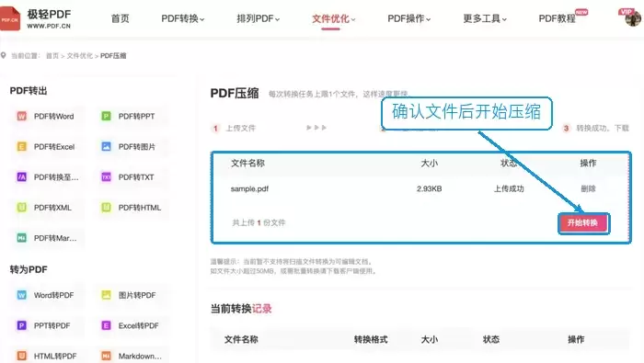
Task: Open the PDF教程 nav item
Action: [x=557, y=19]
